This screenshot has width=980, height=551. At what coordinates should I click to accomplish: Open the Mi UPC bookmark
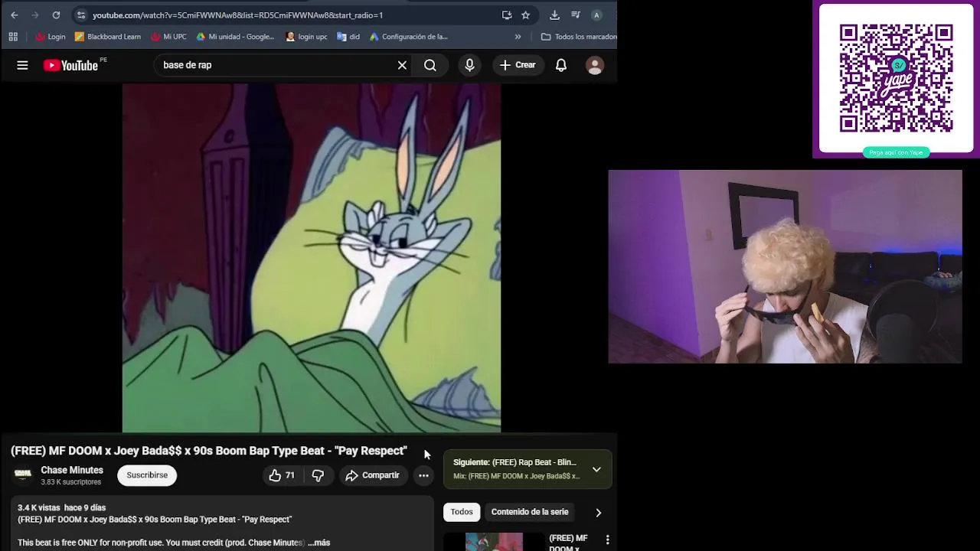pos(168,37)
